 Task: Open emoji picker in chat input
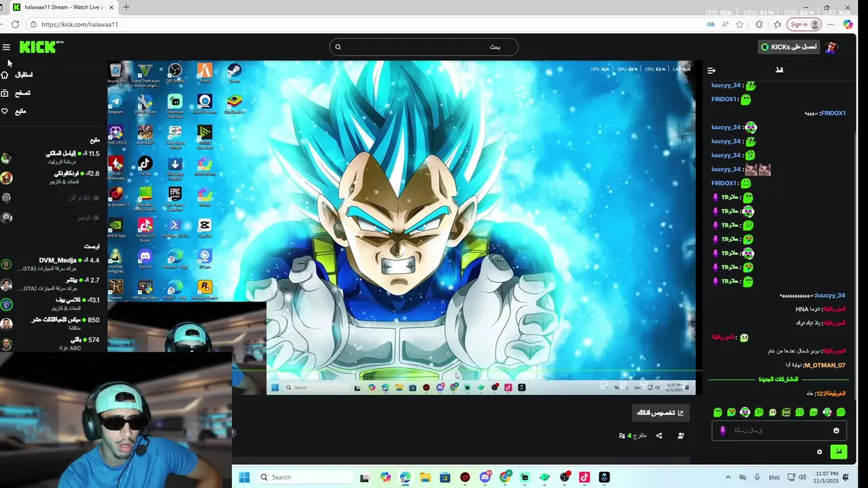pos(836,430)
